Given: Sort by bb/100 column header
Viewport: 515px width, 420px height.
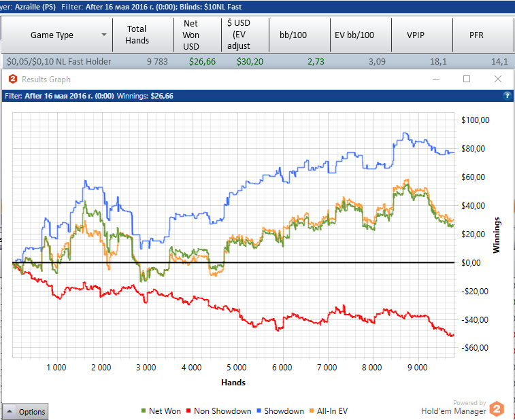Looking at the screenshot, I should coord(299,35).
